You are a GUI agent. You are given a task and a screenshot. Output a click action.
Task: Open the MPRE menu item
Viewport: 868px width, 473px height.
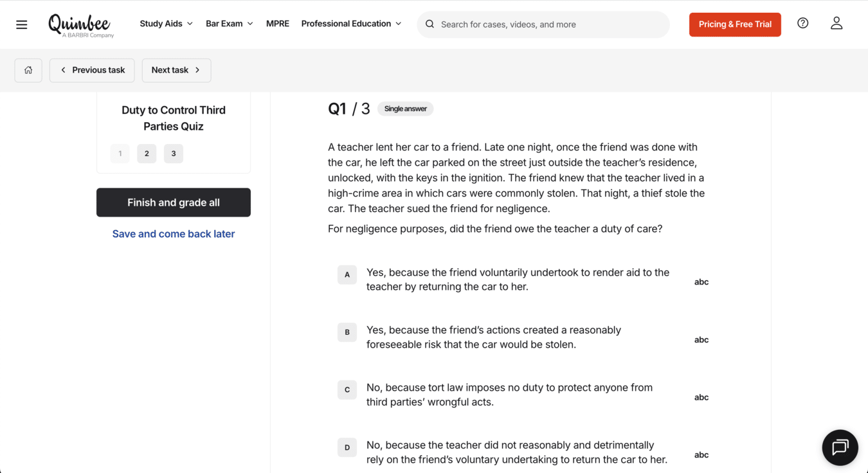point(278,23)
